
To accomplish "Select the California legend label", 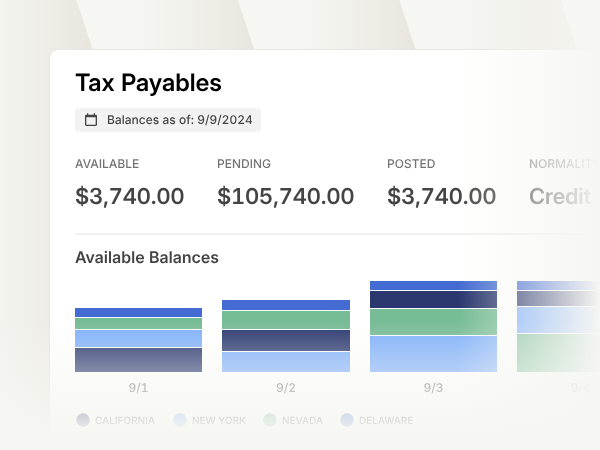I will pos(125,421).
